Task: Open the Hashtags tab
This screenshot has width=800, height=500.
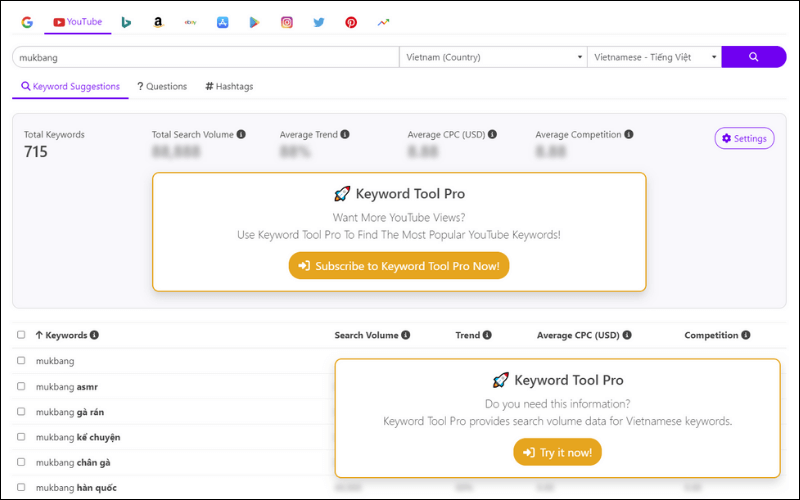Action: click(229, 87)
